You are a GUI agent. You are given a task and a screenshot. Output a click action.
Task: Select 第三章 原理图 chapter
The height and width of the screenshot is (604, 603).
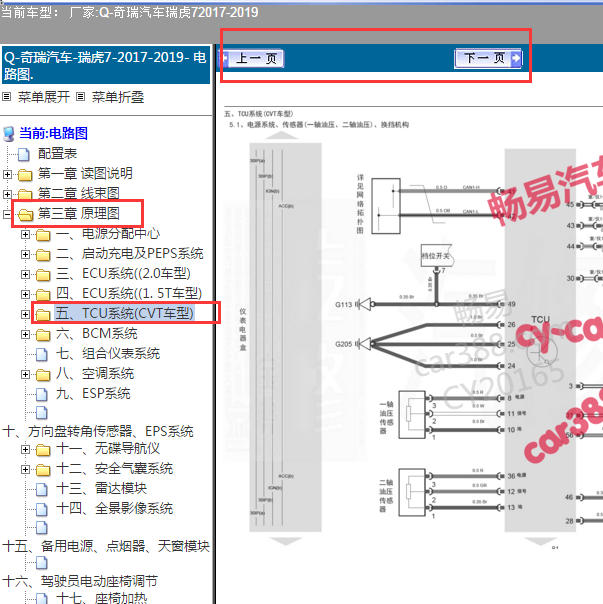[79, 213]
